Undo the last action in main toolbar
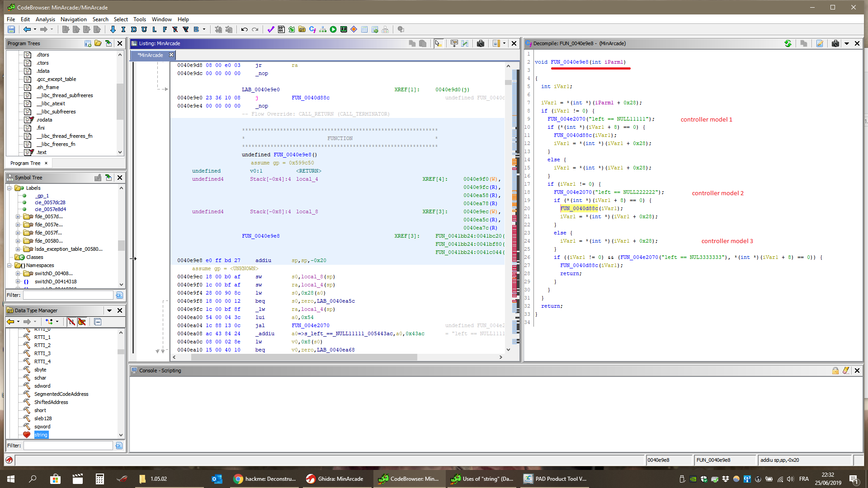Image resolution: width=868 pixels, height=488 pixels. click(x=245, y=29)
